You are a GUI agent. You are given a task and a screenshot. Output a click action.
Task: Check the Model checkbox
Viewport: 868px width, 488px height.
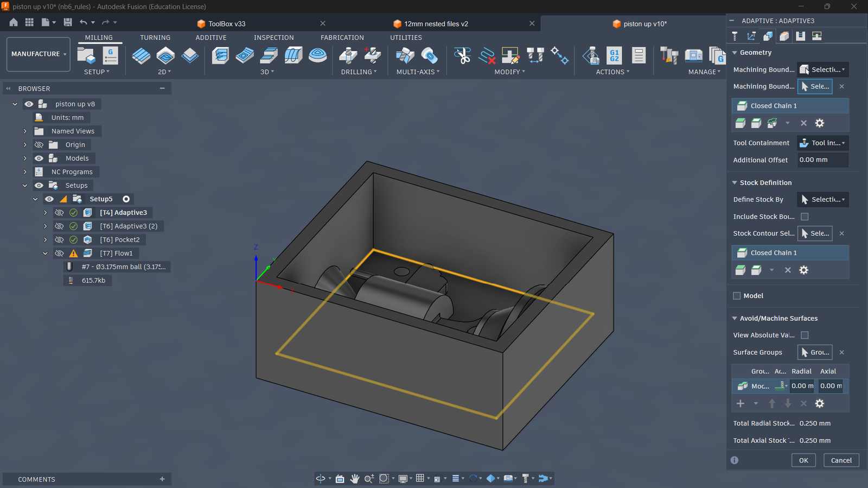(737, 296)
